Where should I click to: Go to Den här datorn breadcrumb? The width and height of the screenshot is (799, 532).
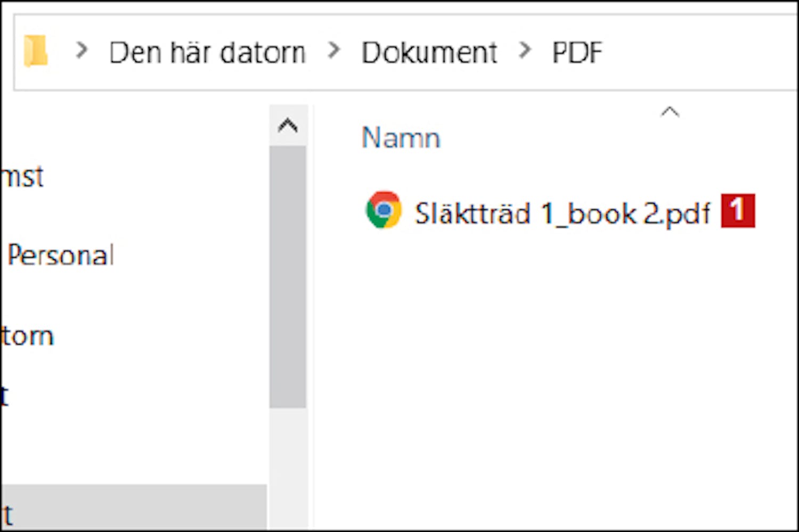[207, 53]
